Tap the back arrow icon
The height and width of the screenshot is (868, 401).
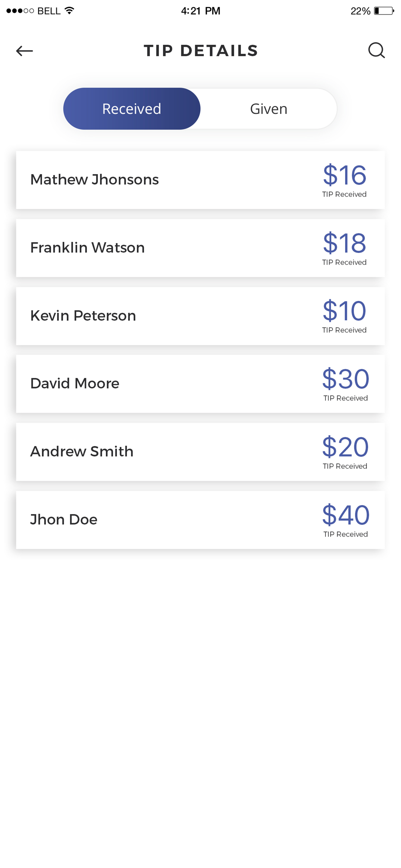(x=25, y=51)
